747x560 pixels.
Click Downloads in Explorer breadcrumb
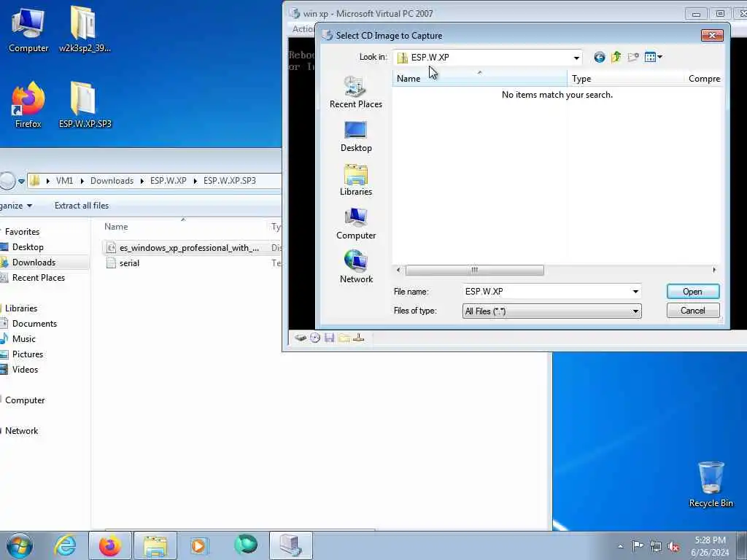[112, 181]
